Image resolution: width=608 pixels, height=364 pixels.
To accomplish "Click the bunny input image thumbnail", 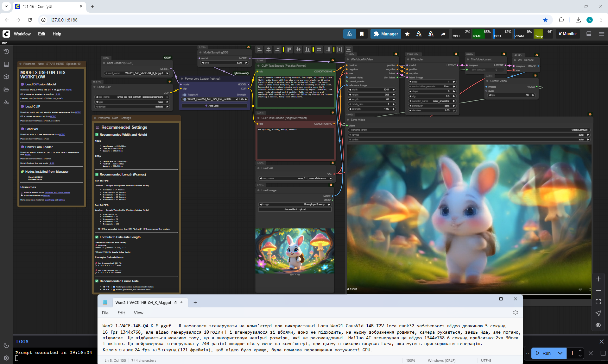I will click(x=295, y=251).
